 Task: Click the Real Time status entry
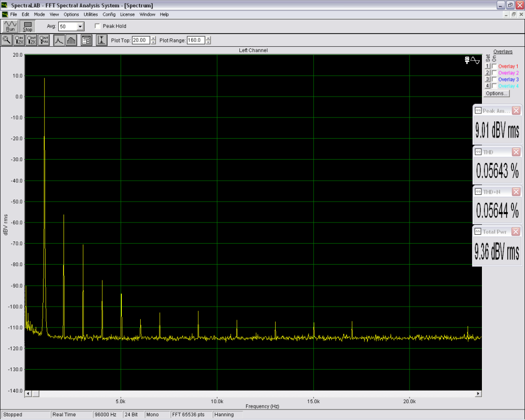tap(71, 415)
